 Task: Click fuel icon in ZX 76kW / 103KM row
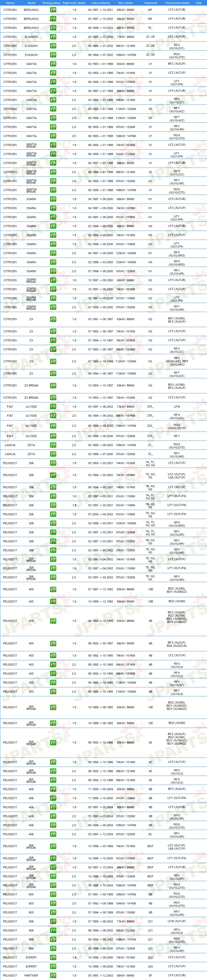[53, 340]
